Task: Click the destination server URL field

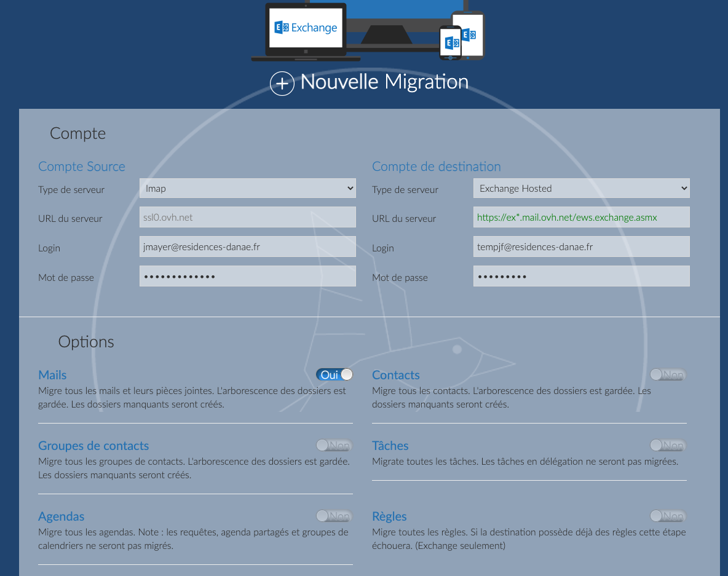Action: pyautogui.click(x=581, y=218)
